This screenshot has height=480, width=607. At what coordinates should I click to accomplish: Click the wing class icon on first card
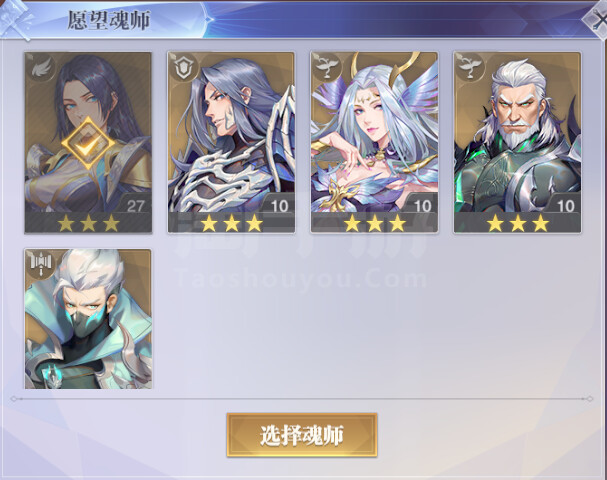pyautogui.click(x=39, y=68)
